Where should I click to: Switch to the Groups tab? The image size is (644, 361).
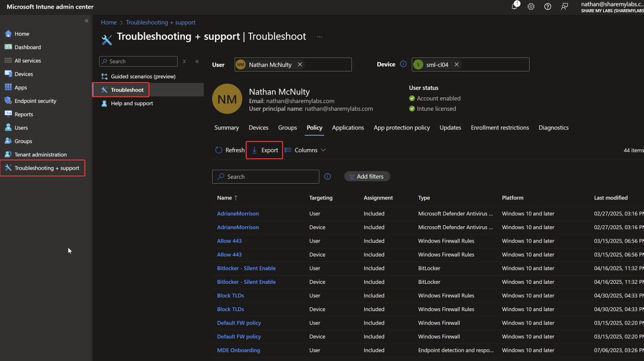tap(288, 128)
